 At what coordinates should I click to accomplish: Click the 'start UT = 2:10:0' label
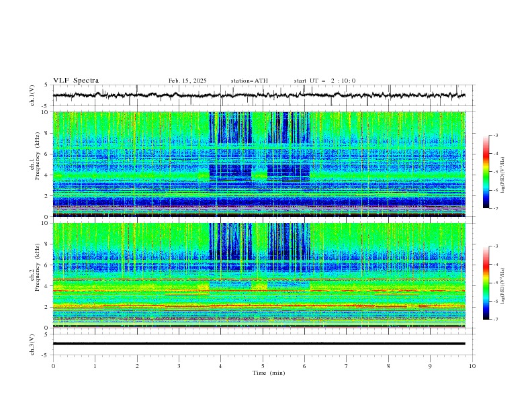click(324, 81)
